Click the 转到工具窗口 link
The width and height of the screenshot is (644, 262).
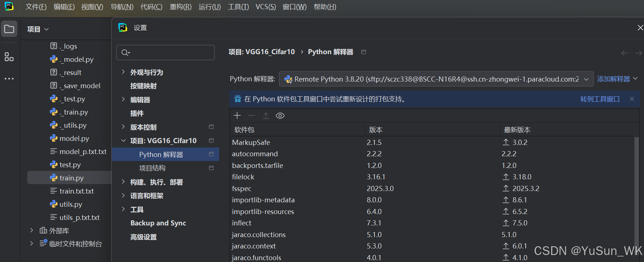(600, 99)
